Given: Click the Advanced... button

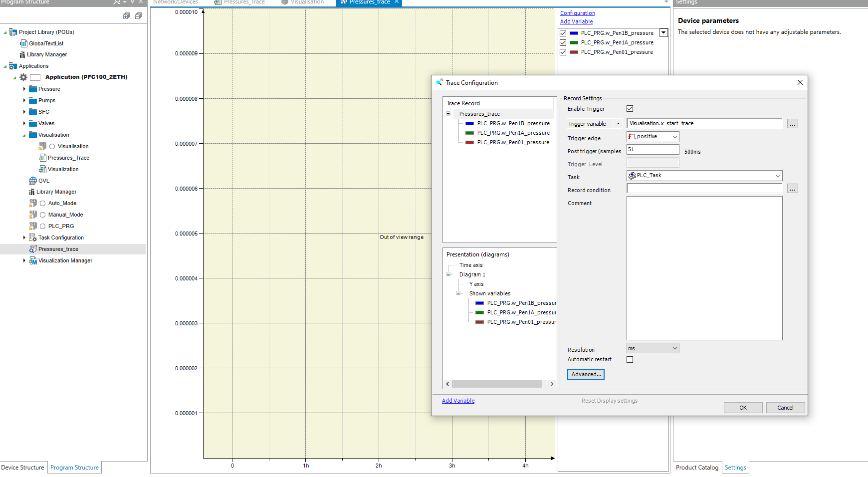Looking at the screenshot, I should (x=586, y=374).
